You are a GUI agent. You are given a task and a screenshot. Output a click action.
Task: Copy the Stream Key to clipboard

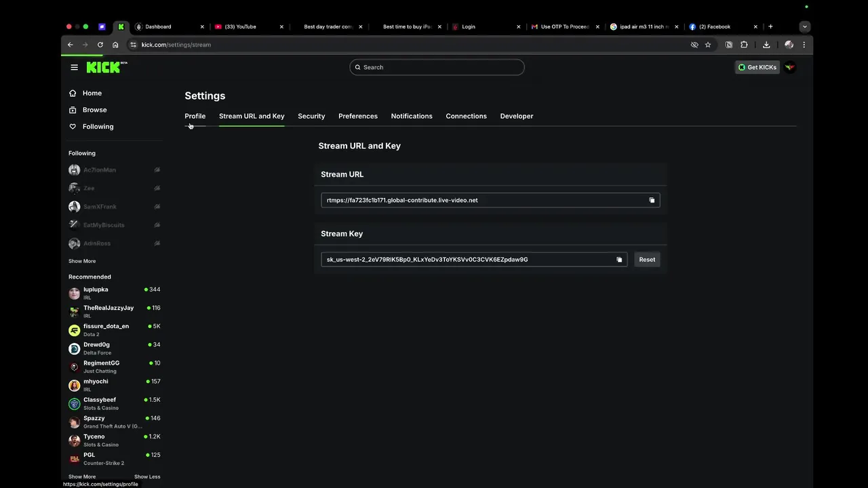tap(619, 260)
